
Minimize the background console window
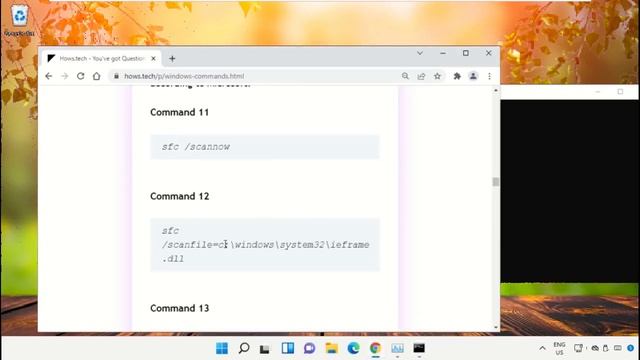[x=598, y=92]
